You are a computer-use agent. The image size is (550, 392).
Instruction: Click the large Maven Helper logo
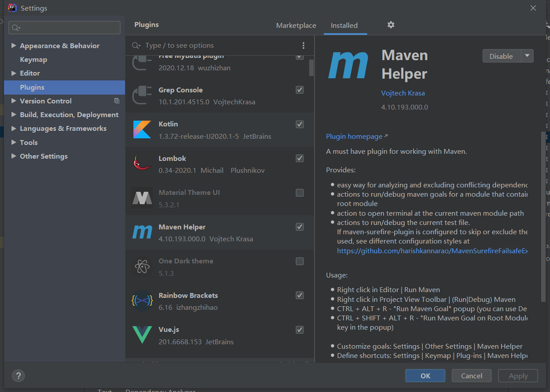click(x=348, y=65)
